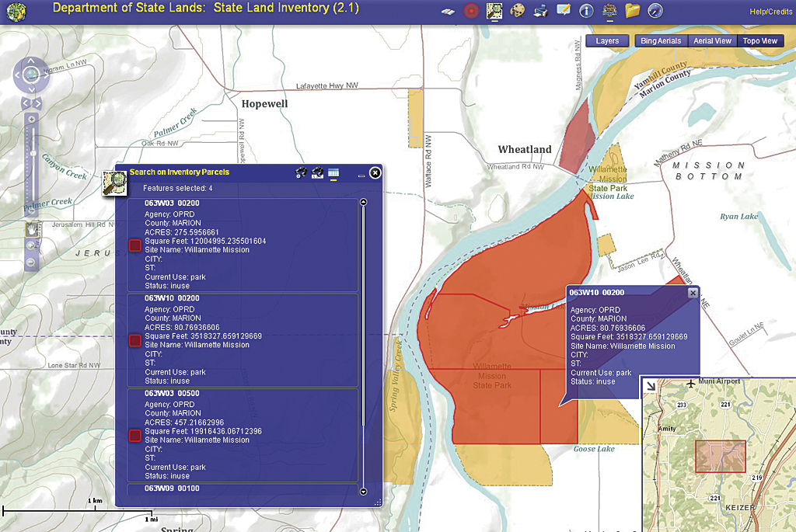Image resolution: width=796 pixels, height=532 pixels.
Task: Pan map right with navigation arrow
Action: click(x=45, y=75)
